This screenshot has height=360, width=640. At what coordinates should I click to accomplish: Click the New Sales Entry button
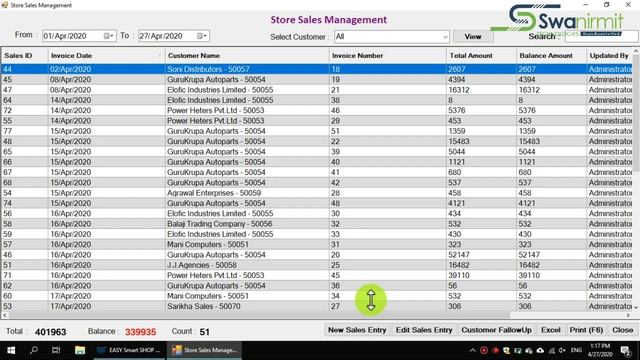357,330
